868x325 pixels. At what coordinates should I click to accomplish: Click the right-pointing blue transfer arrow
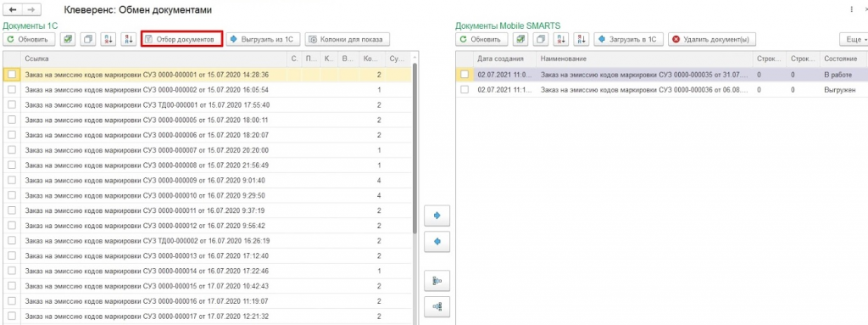coord(437,216)
